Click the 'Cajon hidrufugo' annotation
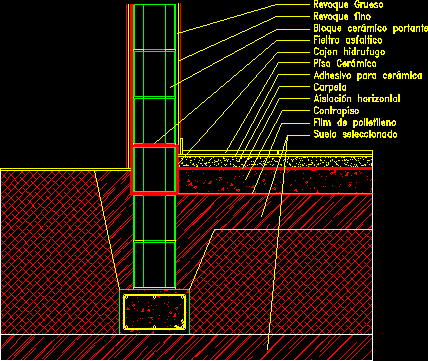This screenshot has height=361, width=428. point(349,52)
